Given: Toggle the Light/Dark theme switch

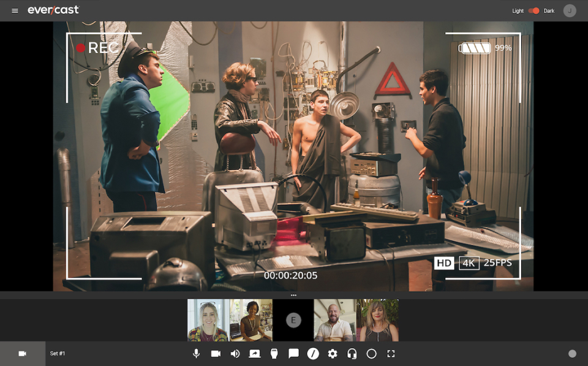Looking at the screenshot, I should (x=533, y=10).
